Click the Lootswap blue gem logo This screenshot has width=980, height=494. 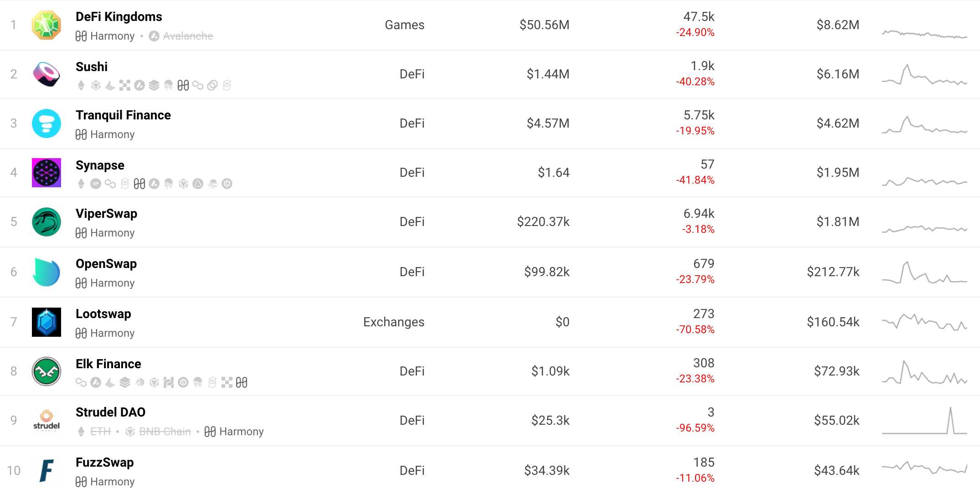(x=46, y=322)
